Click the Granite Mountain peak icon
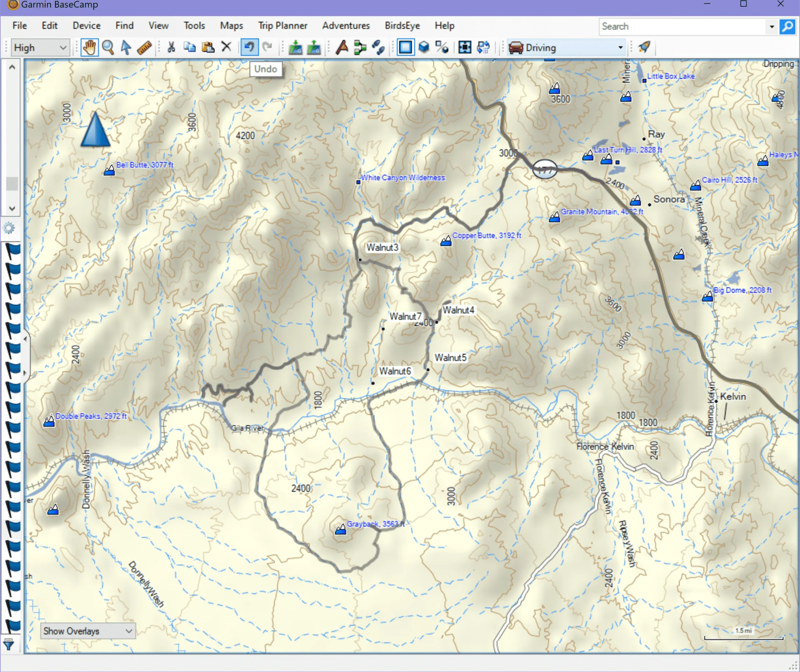Screen dimensions: 800x672 555,217
